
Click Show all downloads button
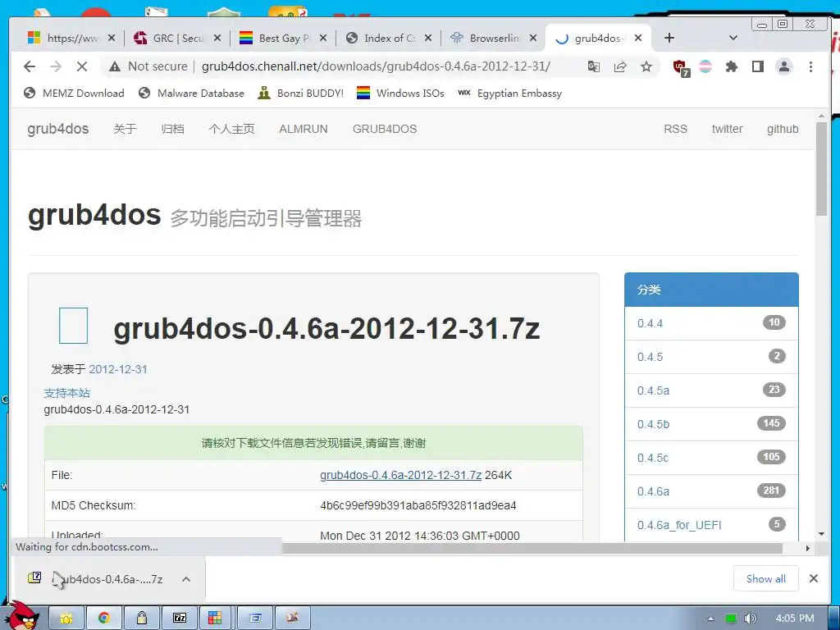765,578
